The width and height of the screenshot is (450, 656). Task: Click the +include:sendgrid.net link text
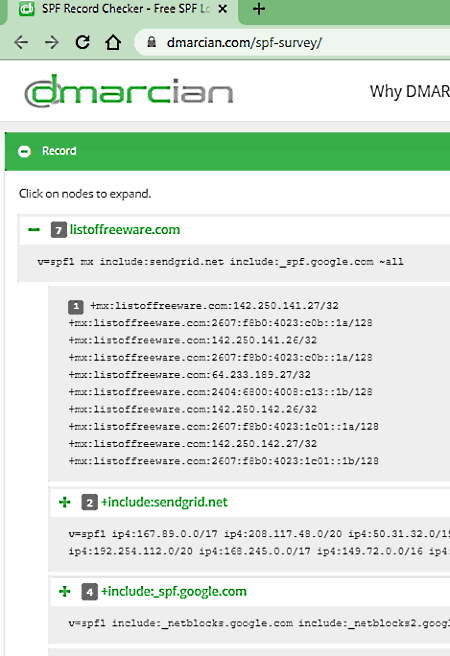click(x=164, y=502)
